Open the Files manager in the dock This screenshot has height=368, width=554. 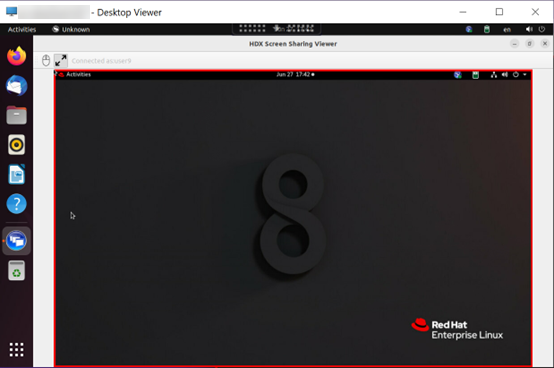[x=17, y=115]
